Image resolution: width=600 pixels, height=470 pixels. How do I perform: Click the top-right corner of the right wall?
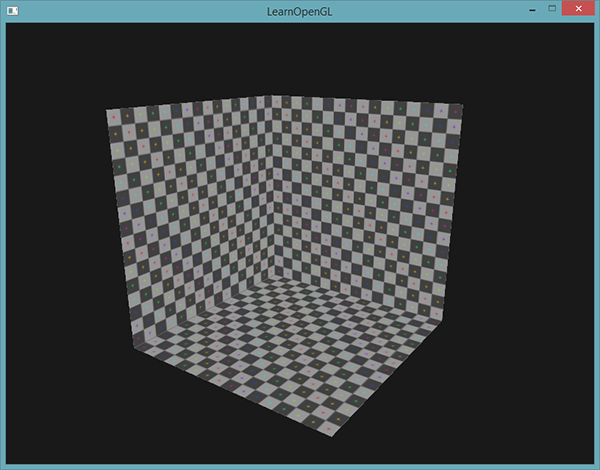point(462,103)
